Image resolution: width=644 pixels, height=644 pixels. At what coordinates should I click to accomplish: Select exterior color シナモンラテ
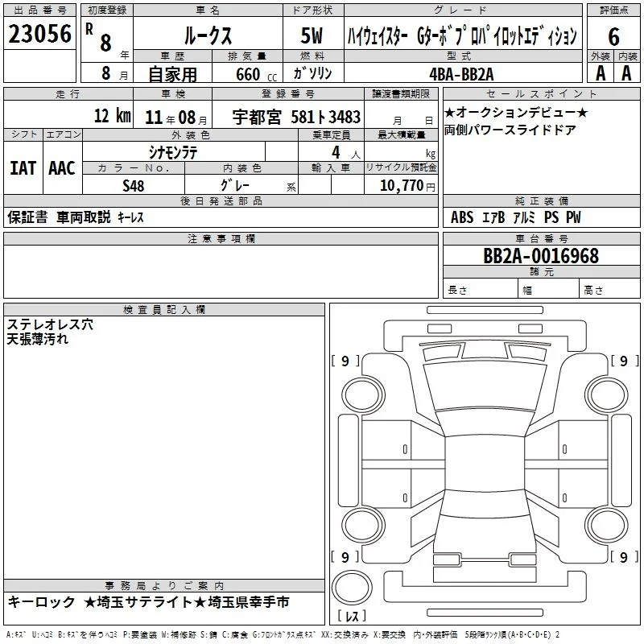(x=173, y=153)
